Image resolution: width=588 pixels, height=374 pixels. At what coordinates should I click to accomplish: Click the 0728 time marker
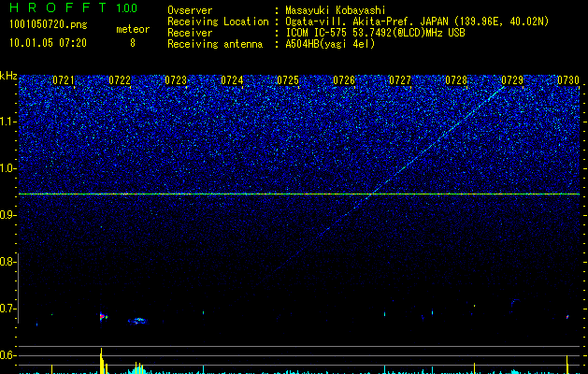pyautogui.click(x=456, y=80)
